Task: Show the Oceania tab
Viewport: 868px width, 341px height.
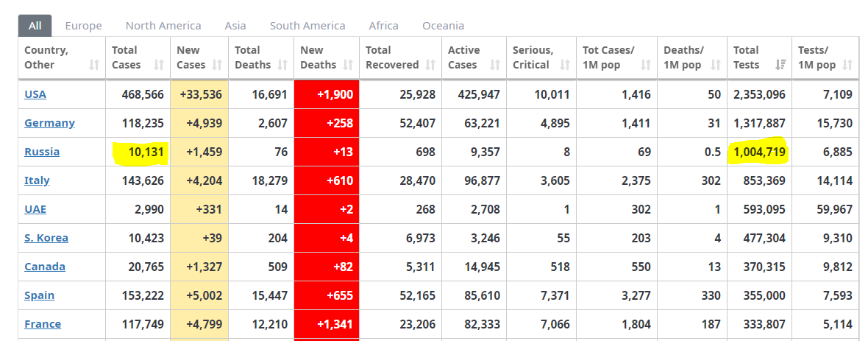Action: 443,26
